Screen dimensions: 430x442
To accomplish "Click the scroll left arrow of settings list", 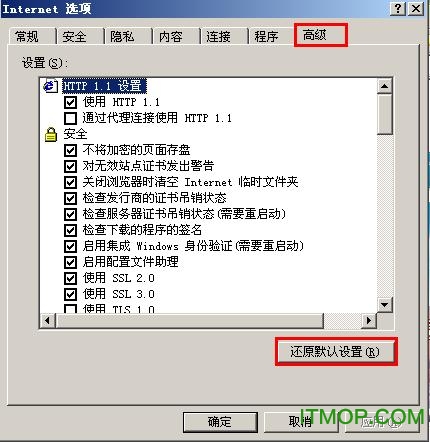I will (x=47, y=321).
